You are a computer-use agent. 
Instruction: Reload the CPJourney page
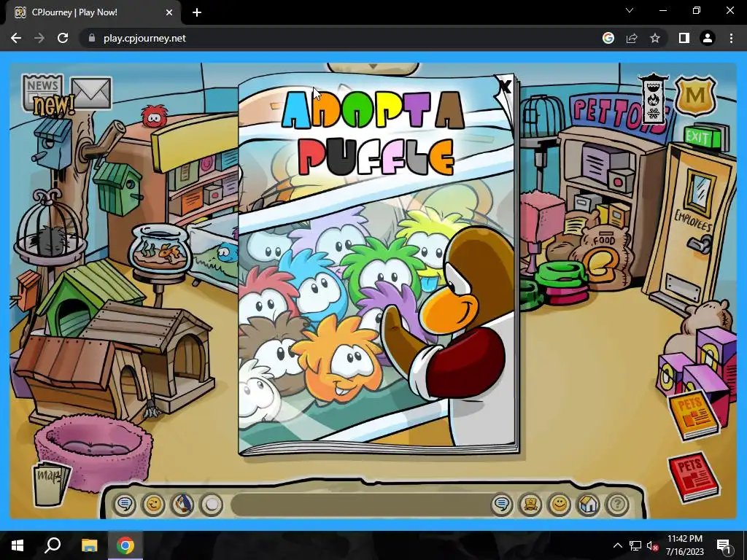[63, 38]
